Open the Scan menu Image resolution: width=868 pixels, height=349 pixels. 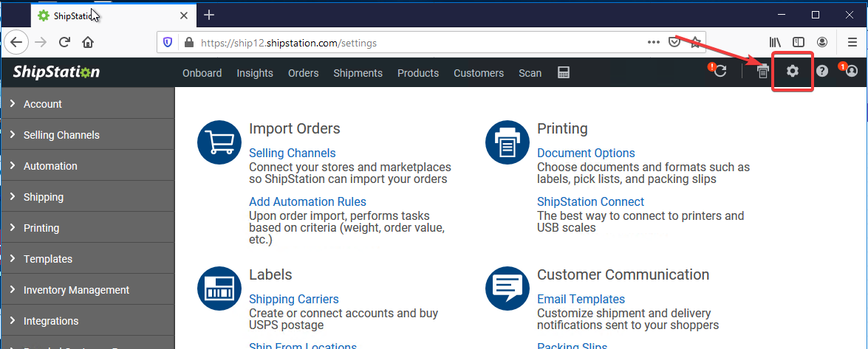[530, 73]
